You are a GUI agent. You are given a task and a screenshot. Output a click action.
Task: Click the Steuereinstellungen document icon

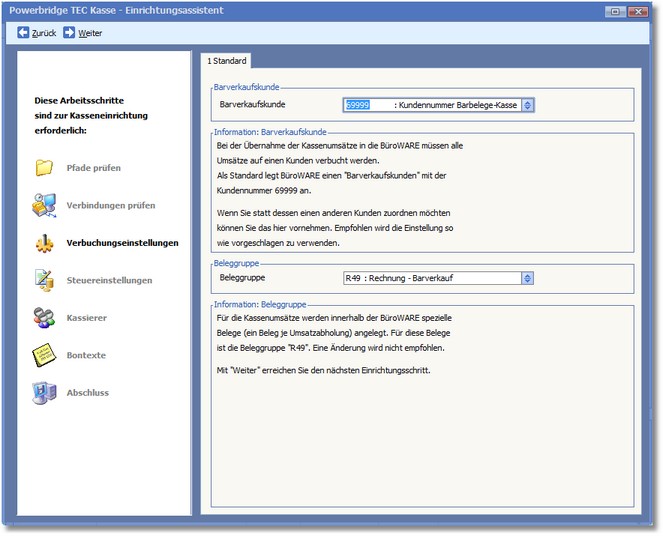pyautogui.click(x=44, y=280)
